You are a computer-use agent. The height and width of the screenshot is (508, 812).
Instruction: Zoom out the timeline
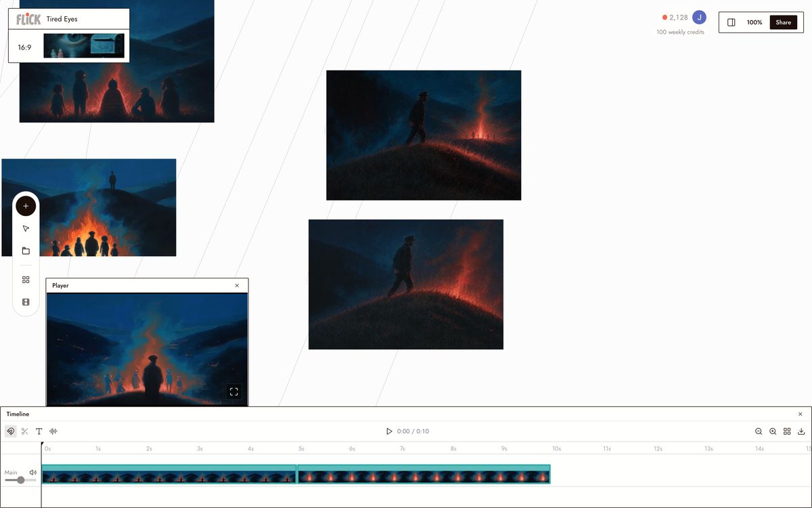click(x=759, y=431)
